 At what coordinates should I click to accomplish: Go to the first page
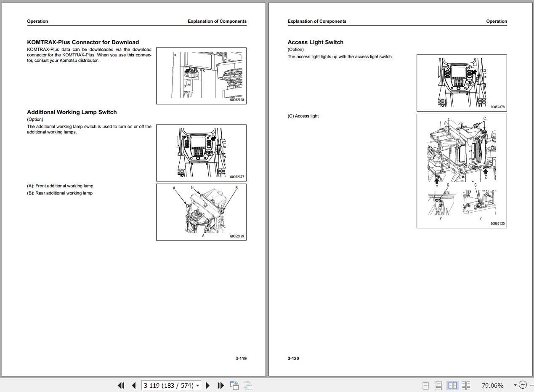point(121,385)
